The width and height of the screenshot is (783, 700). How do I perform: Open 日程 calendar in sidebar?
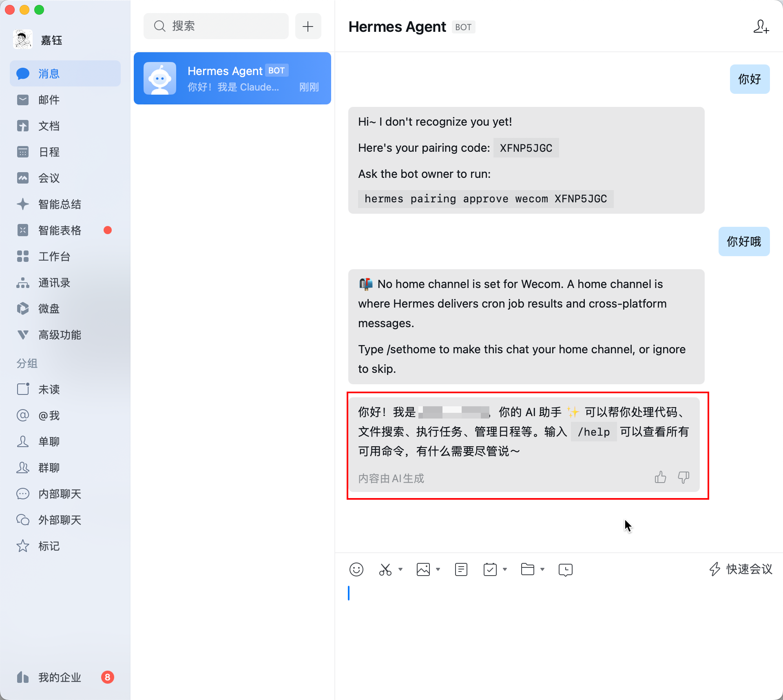(48, 152)
